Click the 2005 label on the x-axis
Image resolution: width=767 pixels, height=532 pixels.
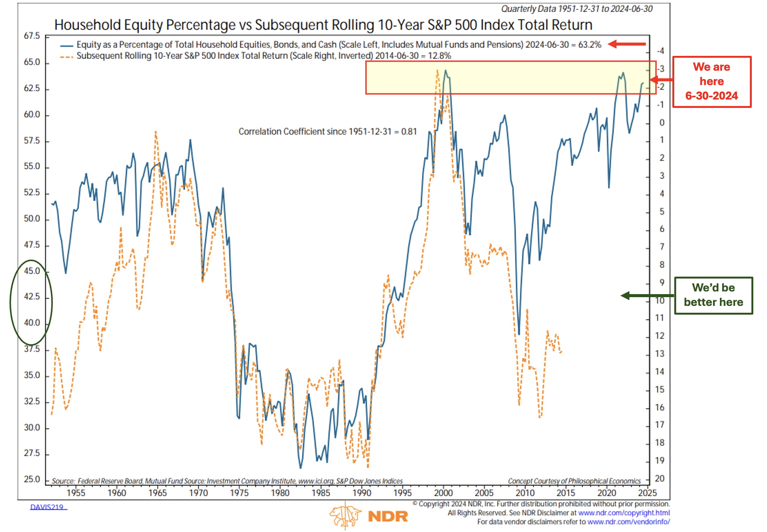[484, 493]
